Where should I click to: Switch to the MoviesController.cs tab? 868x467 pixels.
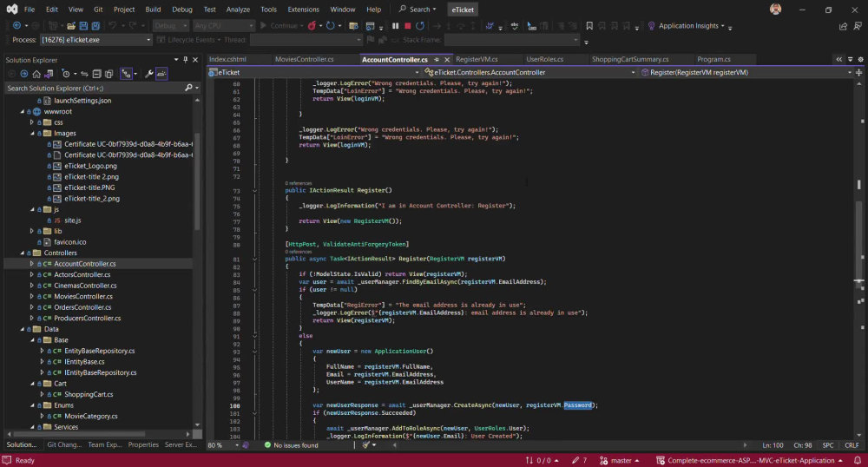(304, 59)
